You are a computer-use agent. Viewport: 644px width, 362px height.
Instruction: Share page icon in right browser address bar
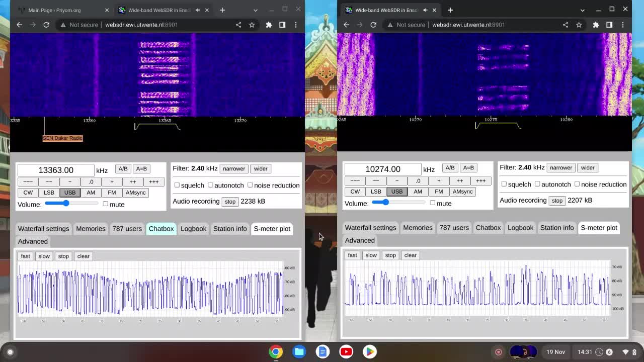[x=566, y=25]
